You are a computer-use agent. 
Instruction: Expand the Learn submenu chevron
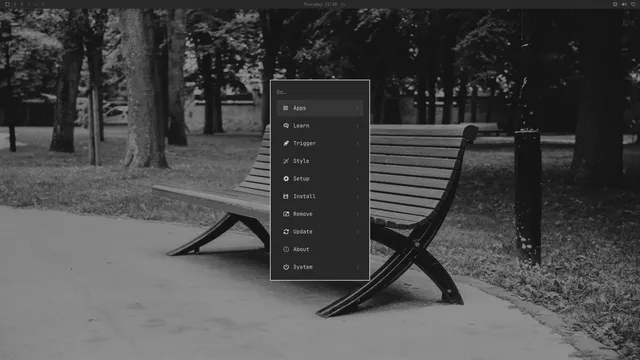click(x=358, y=126)
